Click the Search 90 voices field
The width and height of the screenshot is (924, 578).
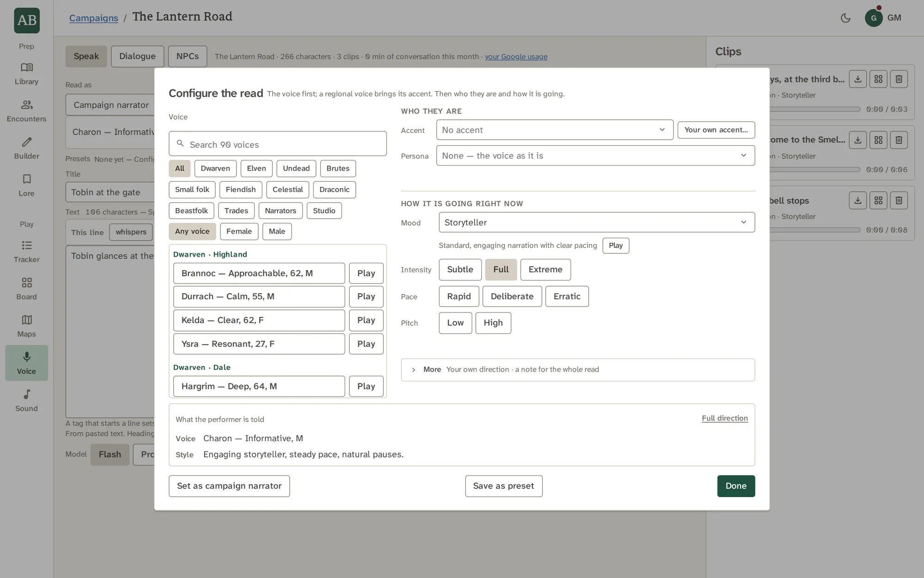click(x=278, y=144)
